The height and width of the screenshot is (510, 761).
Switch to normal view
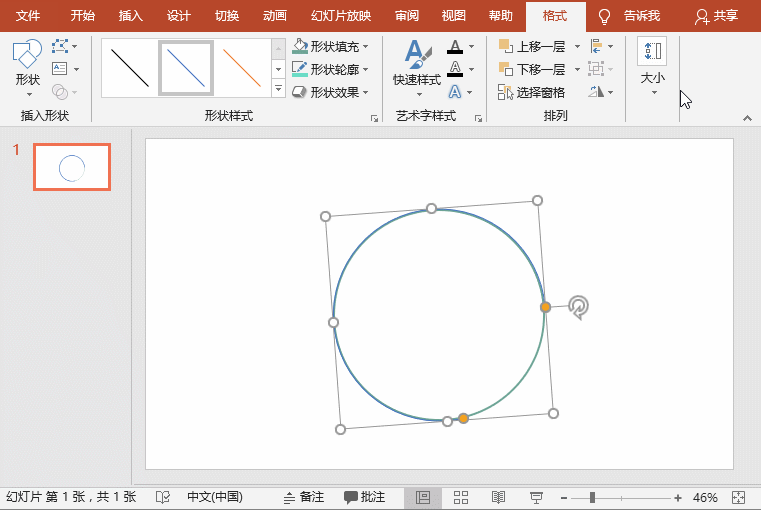tap(423, 497)
